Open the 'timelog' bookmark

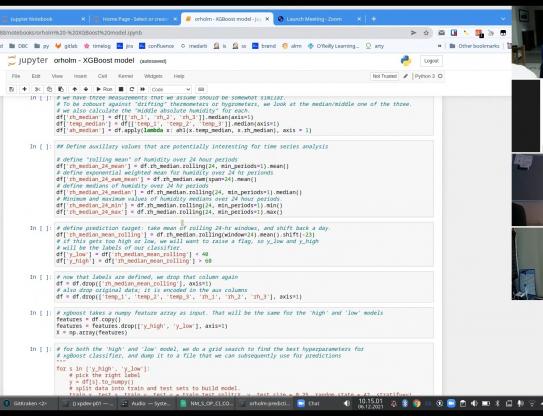pyautogui.click(x=97, y=46)
